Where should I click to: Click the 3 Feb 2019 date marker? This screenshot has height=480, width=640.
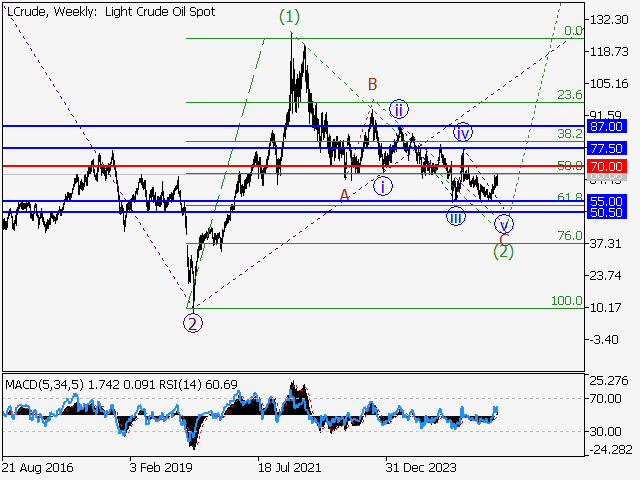(x=164, y=467)
